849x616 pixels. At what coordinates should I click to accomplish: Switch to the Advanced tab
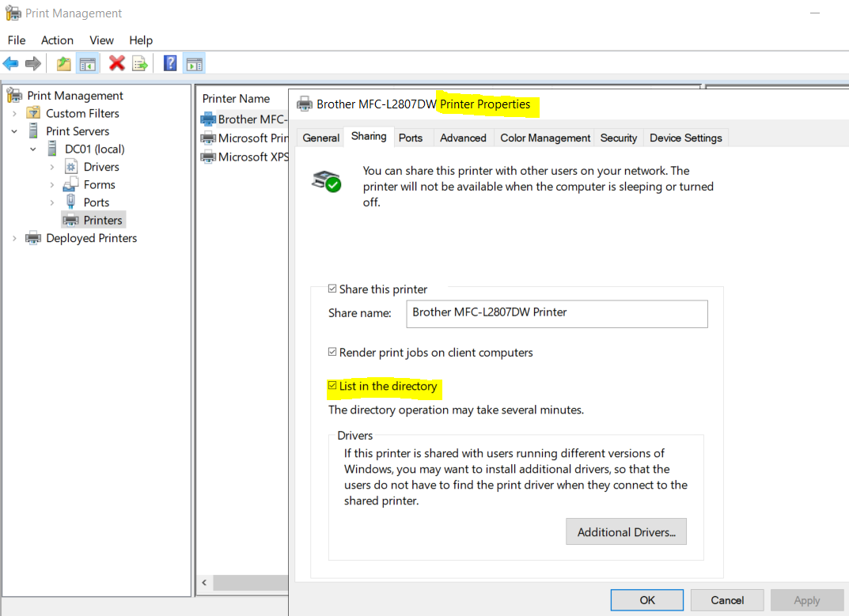(463, 138)
